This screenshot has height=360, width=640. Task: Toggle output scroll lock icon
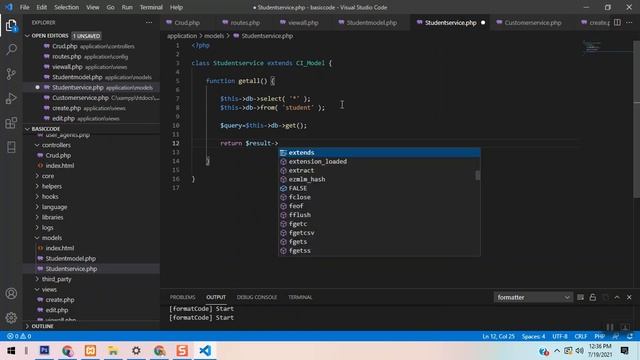593,297
